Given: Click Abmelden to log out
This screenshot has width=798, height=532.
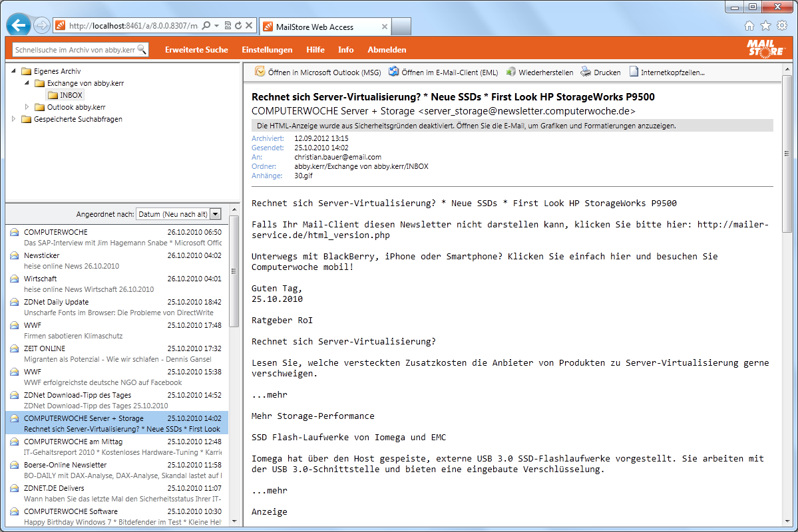Looking at the screenshot, I should (387, 50).
